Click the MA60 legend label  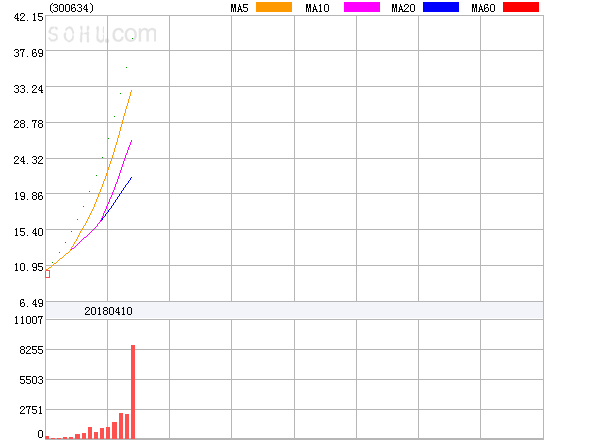click(483, 8)
